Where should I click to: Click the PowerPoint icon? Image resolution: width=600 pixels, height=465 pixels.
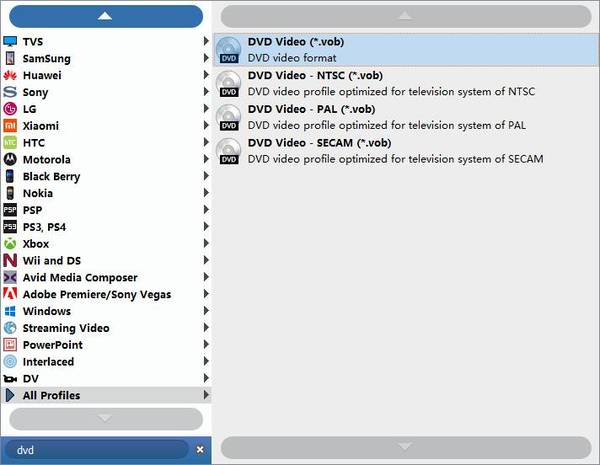coord(10,344)
